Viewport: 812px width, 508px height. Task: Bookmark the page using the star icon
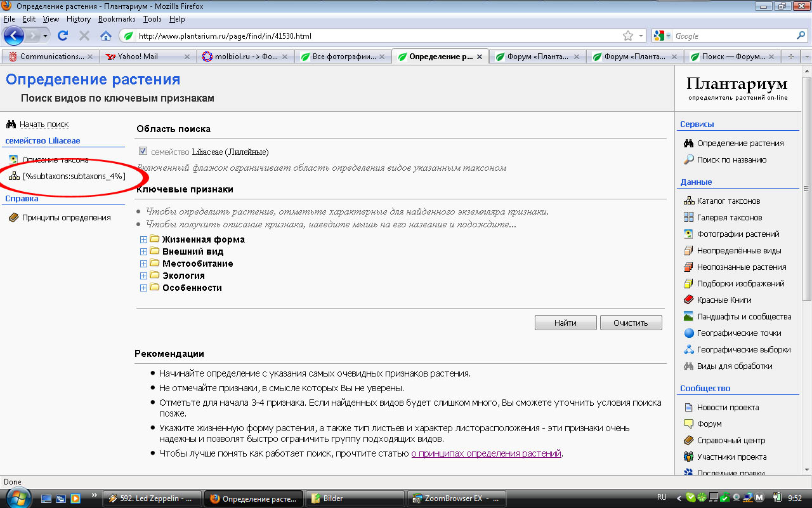point(628,36)
